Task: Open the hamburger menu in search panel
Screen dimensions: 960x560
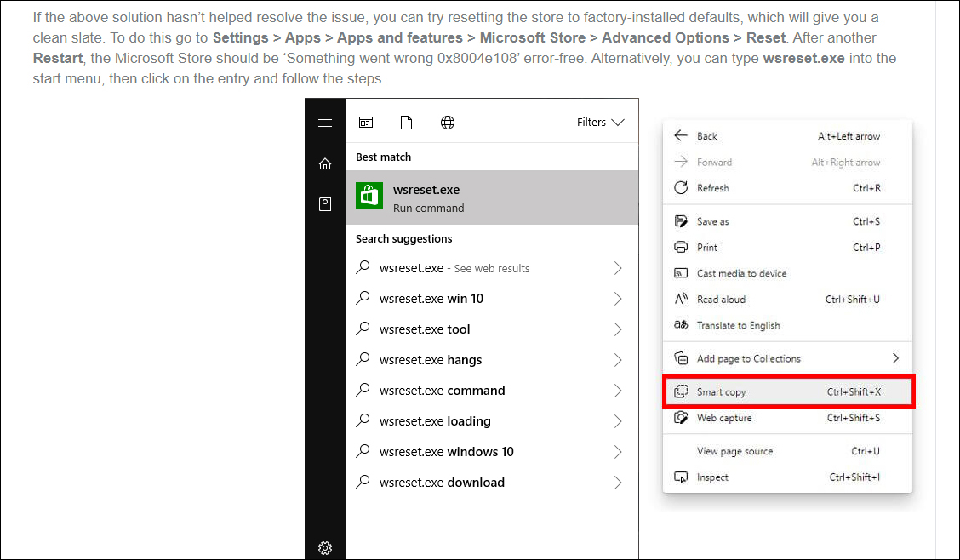Action: pyautogui.click(x=325, y=123)
